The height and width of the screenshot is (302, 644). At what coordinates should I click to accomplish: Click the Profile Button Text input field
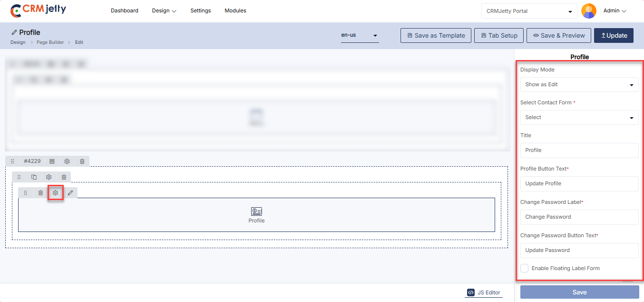pyautogui.click(x=579, y=184)
